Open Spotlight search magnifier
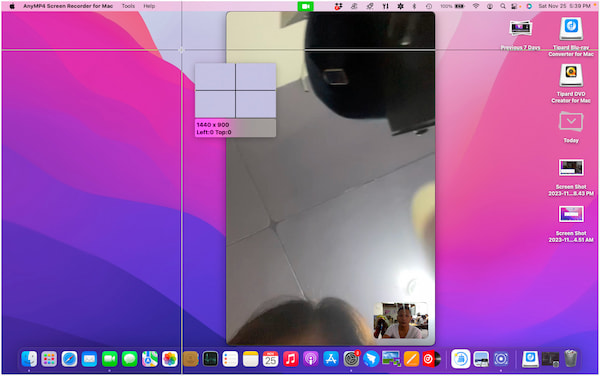Screen dimensions: 600x376 pyautogui.click(x=503, y=6)
